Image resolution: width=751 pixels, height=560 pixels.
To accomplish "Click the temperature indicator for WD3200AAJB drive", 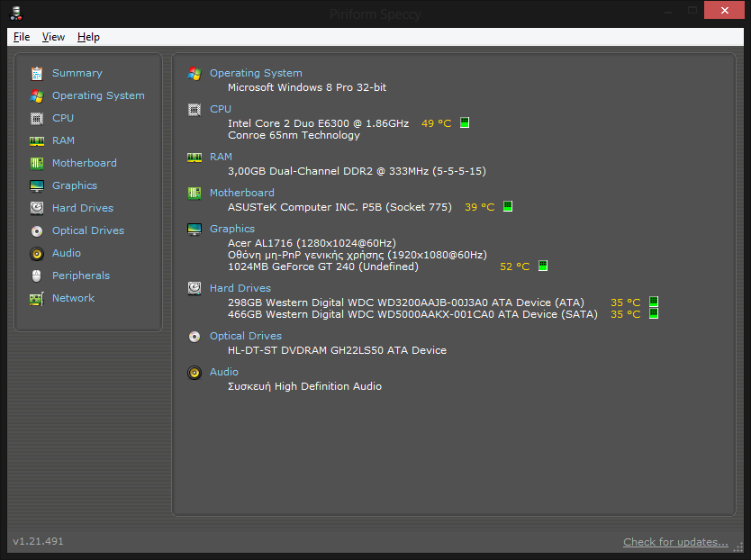I will pyautogui.click(x=653, y=302).
